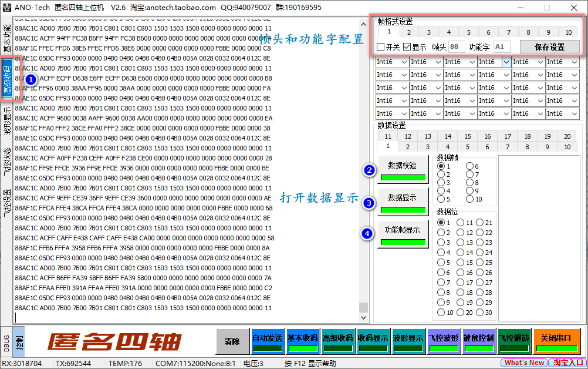Open last Int16 dropdown in third row
The width and height of the screenshot is (588, 369).
(574, 88)
